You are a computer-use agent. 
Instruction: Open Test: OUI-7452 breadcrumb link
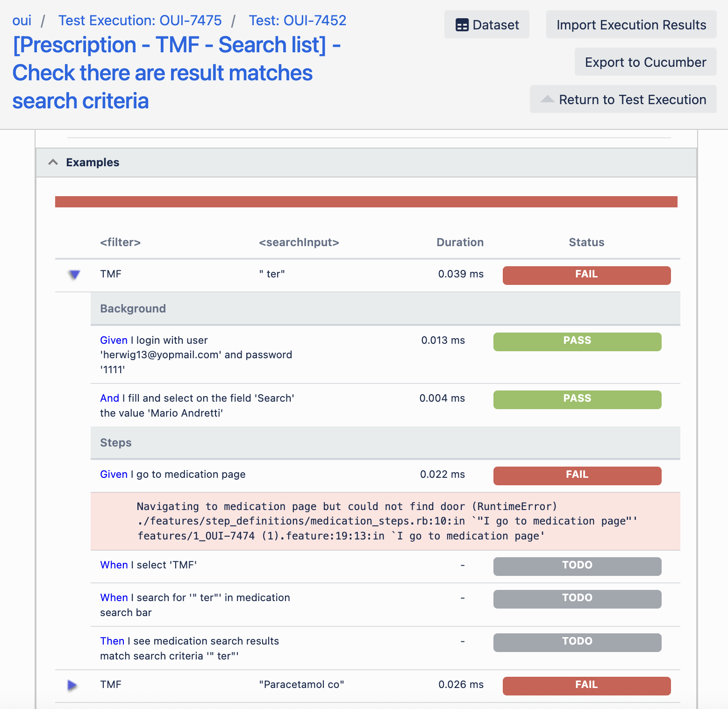[x=297, y=21]
